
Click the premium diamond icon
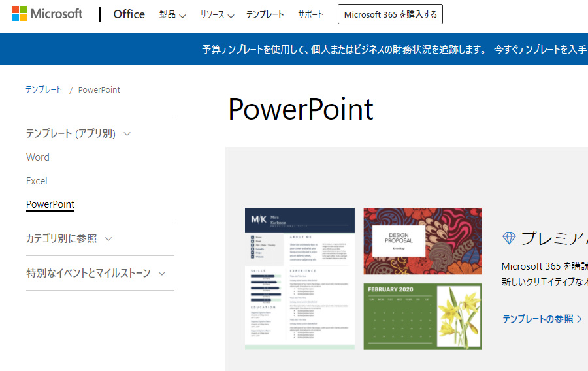click(x=509, y=238)
